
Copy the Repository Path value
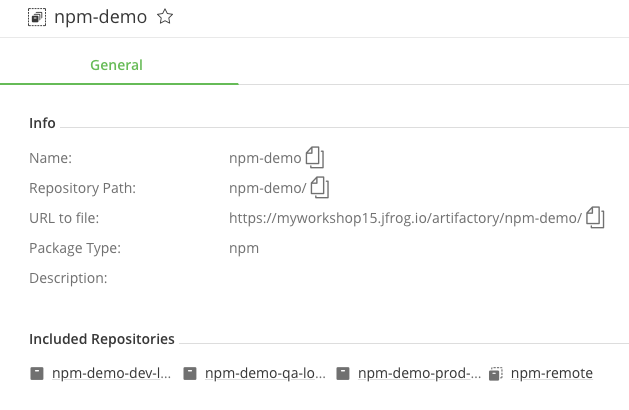click(x=320, y=187)
